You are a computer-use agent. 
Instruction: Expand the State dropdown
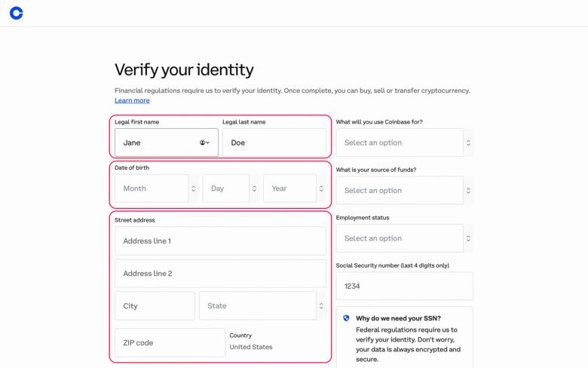pos(256,306)
